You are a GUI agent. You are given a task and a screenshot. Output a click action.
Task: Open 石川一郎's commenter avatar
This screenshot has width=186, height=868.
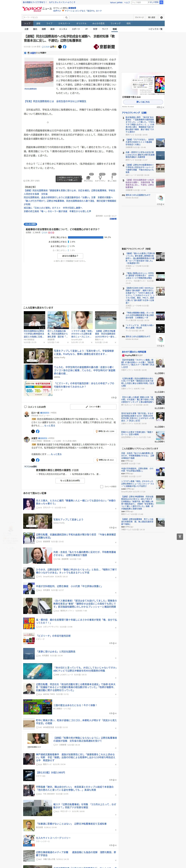(x=26, y=414)
